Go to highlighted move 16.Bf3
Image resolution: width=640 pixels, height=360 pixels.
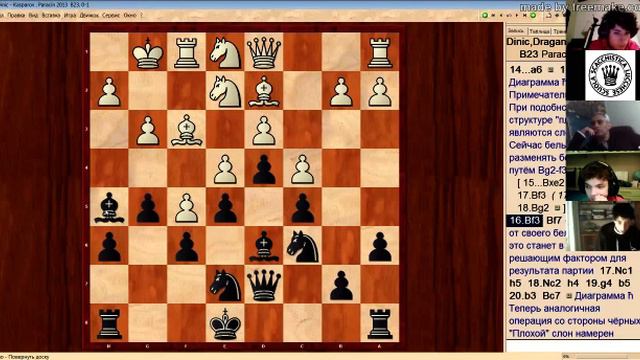(x=524, y=220)
